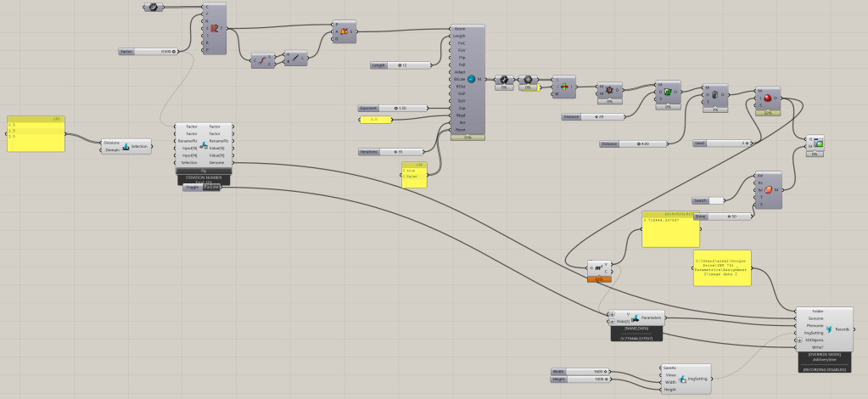Click the Exponent slider handle

coord(403,109)
